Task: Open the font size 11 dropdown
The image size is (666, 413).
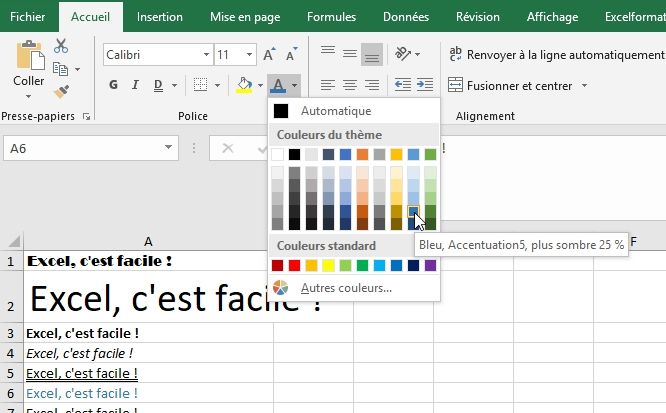Action: 249,54
